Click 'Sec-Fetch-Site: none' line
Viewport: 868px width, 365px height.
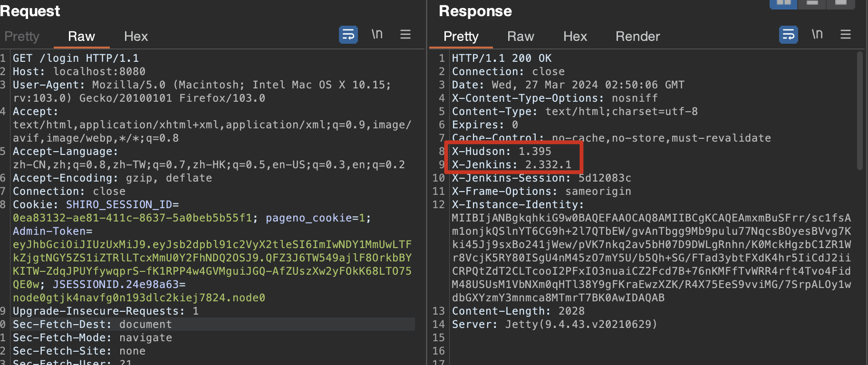(x=79, y=351)
